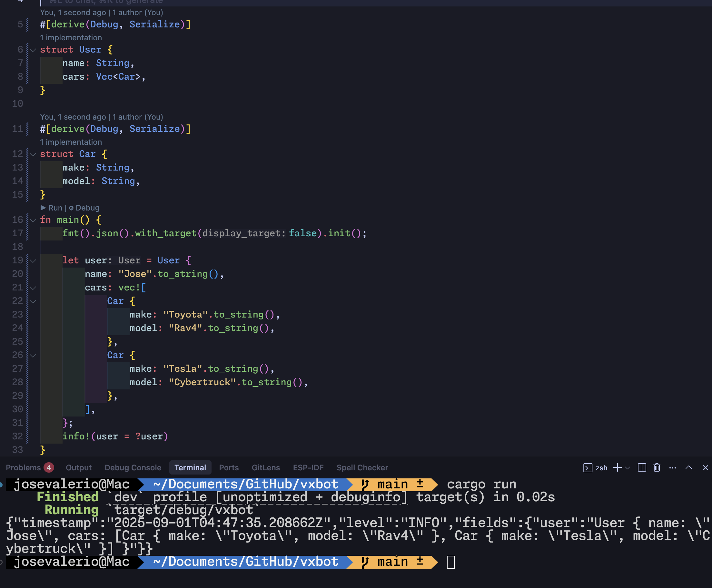This screenshot has height=588, width=712.
Task: Click 'cargo run' command in terminal
Action: click(x=482, y=484)
